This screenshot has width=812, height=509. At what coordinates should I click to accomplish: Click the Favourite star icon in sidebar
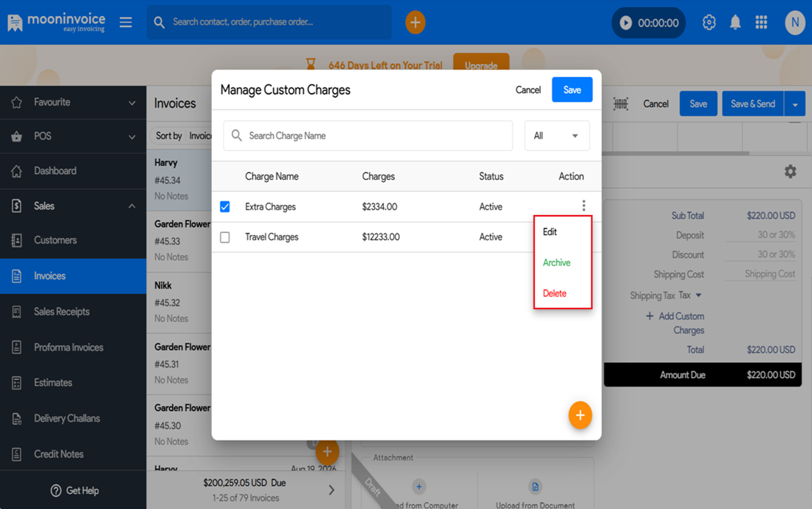click(16, 102)
